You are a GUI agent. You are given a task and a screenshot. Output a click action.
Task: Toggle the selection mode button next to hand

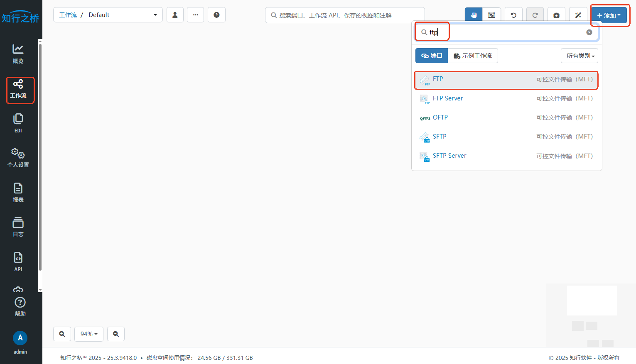coord(491,15)
